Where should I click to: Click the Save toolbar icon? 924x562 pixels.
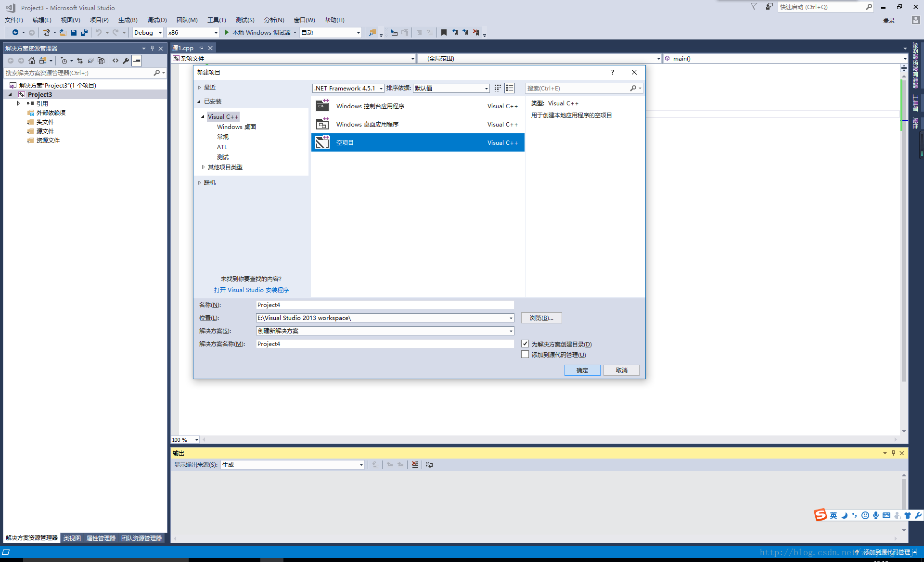[x=74, y=32]
